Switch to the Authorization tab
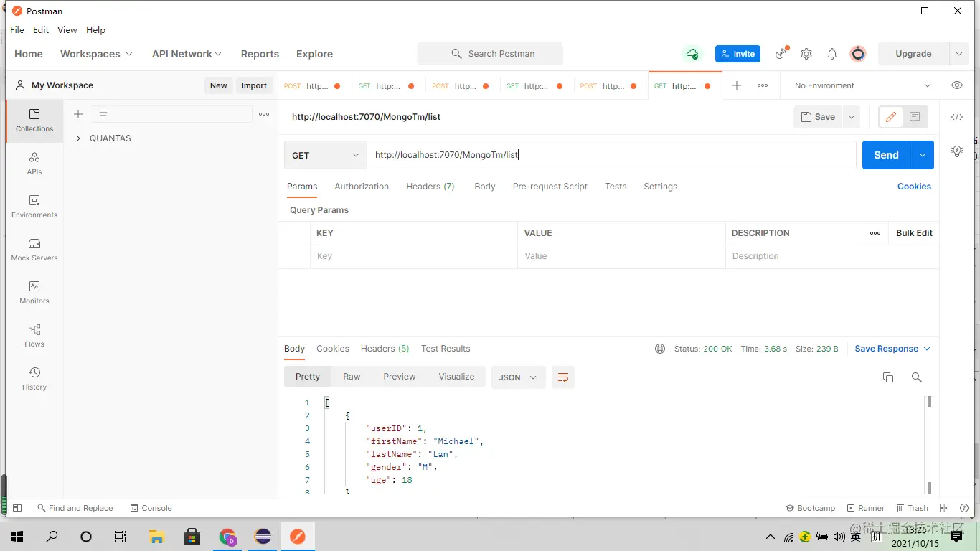This screenshot has width=980, height=551. pos(362,187)
